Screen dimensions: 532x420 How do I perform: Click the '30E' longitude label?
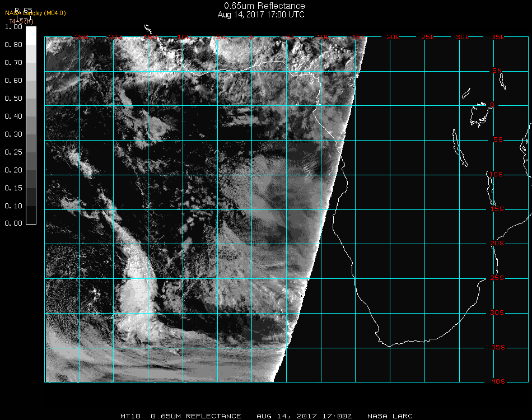[463, 37]
